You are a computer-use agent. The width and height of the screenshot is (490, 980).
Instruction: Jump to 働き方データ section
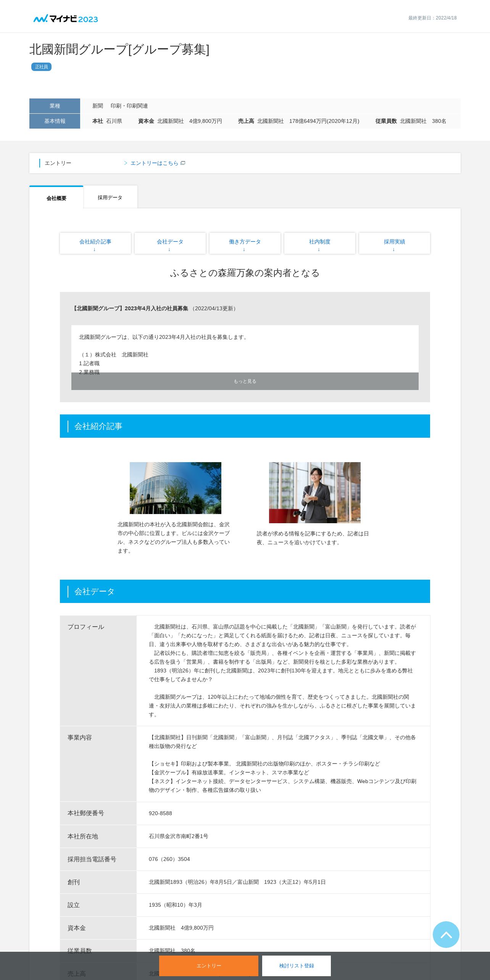pos(245,243)
